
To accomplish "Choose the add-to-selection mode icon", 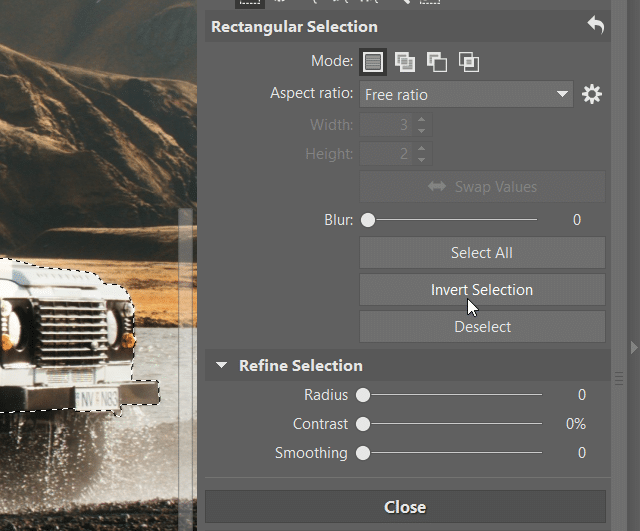I will pyautogui.click(x=404, y=62).
